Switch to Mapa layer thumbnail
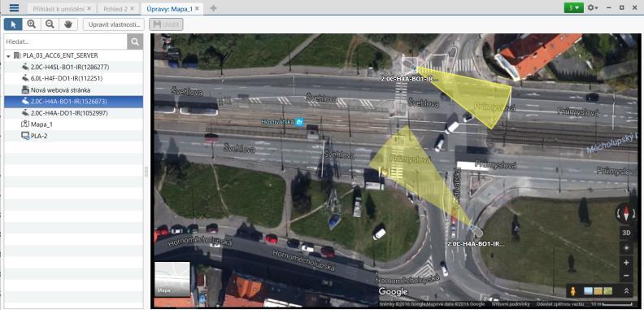The height and width of the screenshot is (310, 644). tap(172, 279)
